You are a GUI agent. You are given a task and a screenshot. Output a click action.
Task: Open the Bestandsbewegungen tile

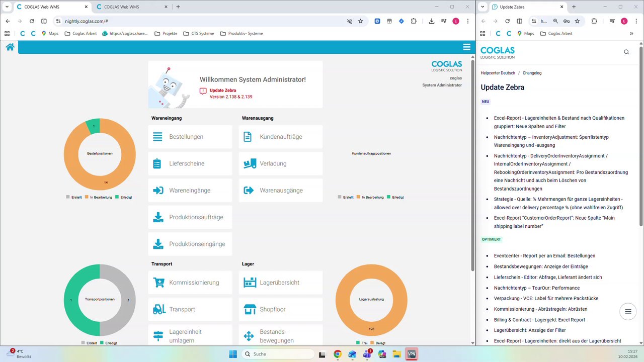[x=281, y=335]
